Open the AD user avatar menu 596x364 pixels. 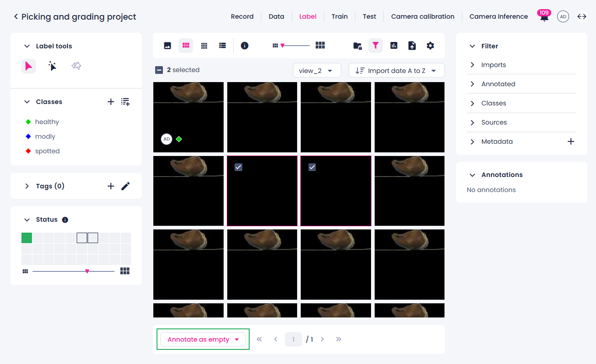click(563, 16)
